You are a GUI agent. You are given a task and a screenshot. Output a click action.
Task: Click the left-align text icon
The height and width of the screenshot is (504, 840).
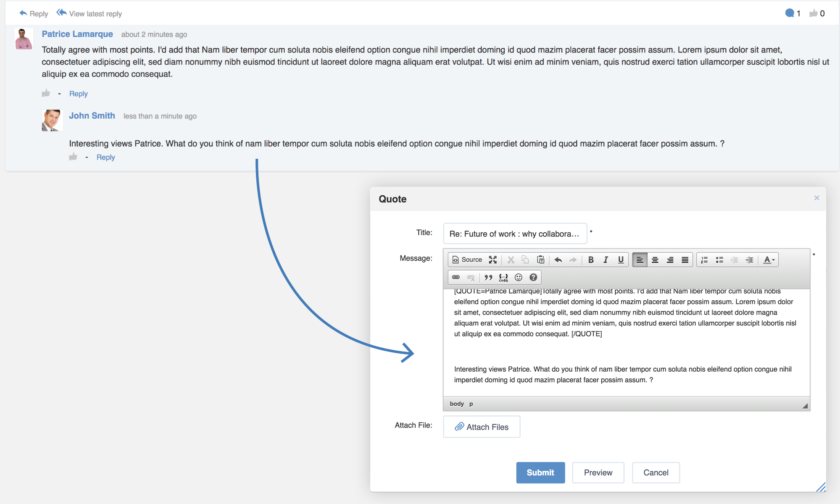point(639,259)
